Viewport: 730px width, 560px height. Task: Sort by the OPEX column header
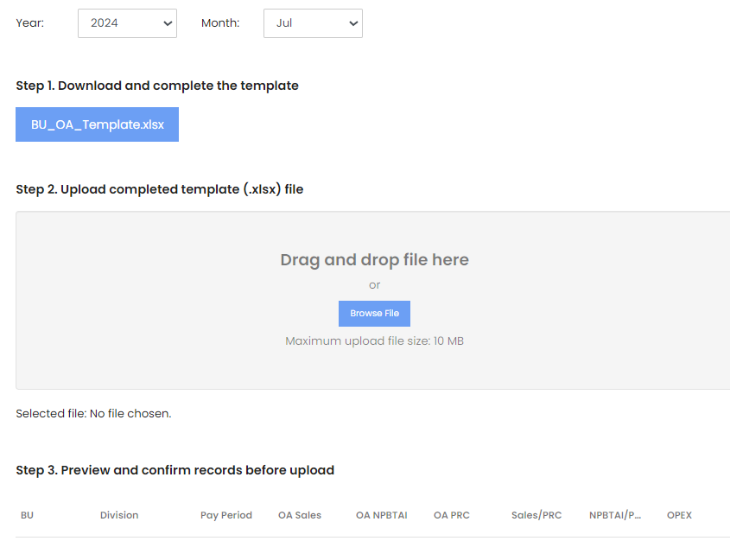(679, 515)
